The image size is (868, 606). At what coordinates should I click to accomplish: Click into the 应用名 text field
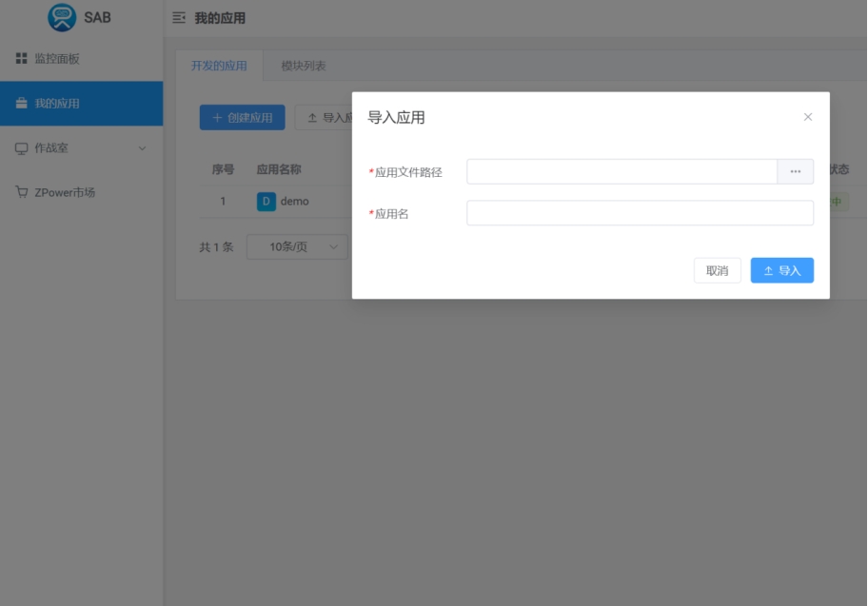[640, 213]
